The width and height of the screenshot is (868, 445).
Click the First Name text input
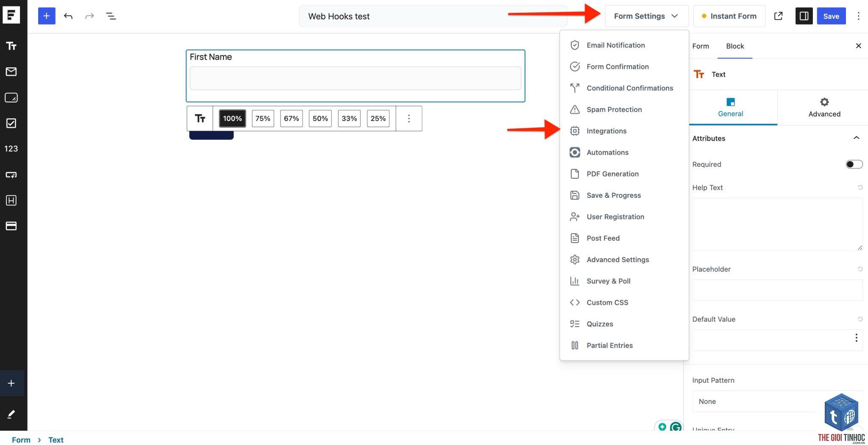tap(355, 78)
